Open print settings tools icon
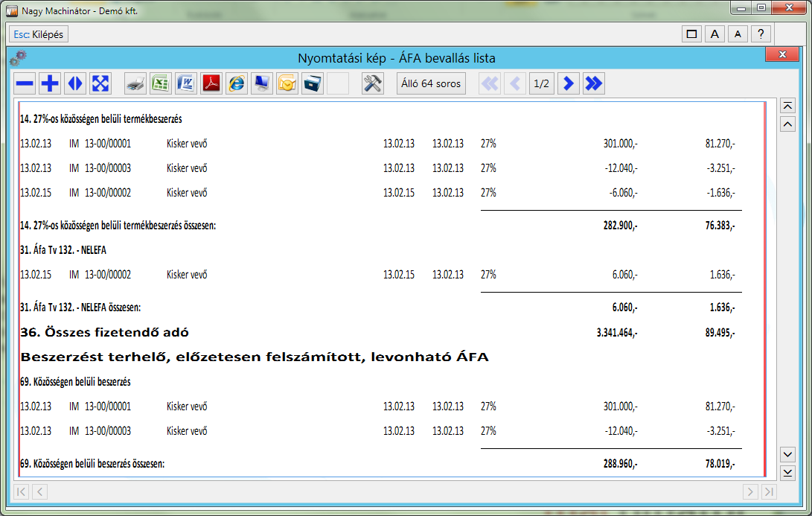Viewport: 812px width, 516px height. pos(372,83)
